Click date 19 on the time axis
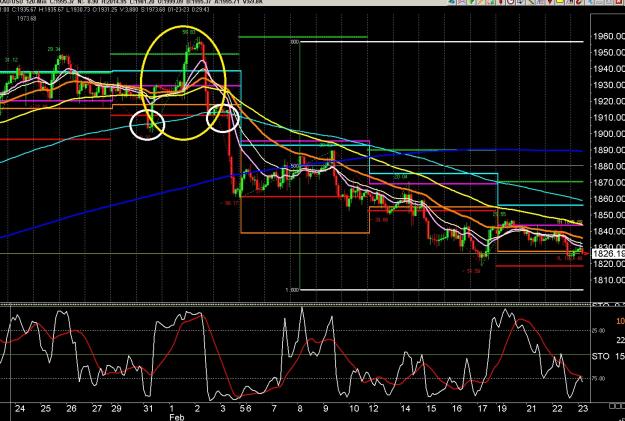This screenshot has height=421, width=625. pos(502,408)
